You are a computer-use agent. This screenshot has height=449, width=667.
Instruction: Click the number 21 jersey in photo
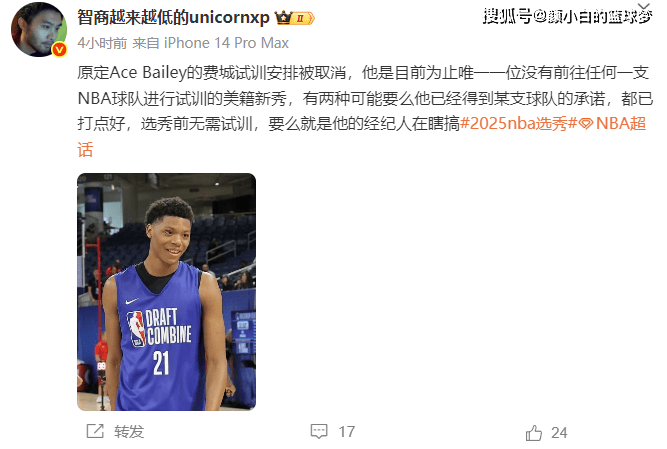pos(161,363)
